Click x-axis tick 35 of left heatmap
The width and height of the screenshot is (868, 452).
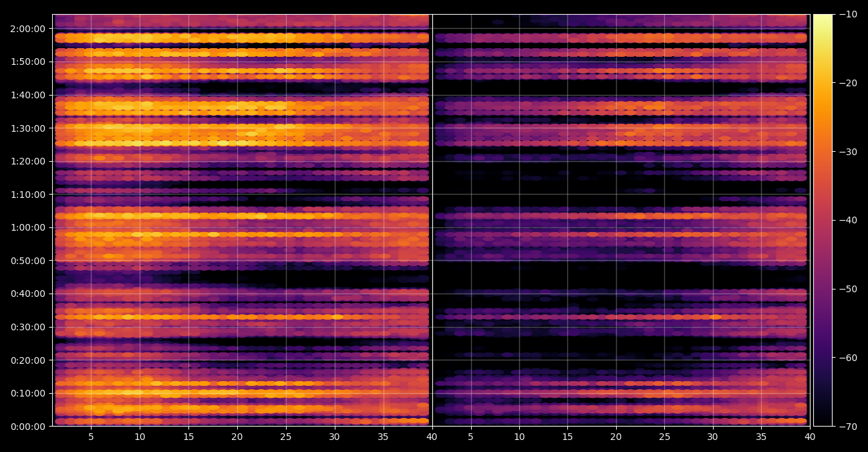click(x=384, y=437)
